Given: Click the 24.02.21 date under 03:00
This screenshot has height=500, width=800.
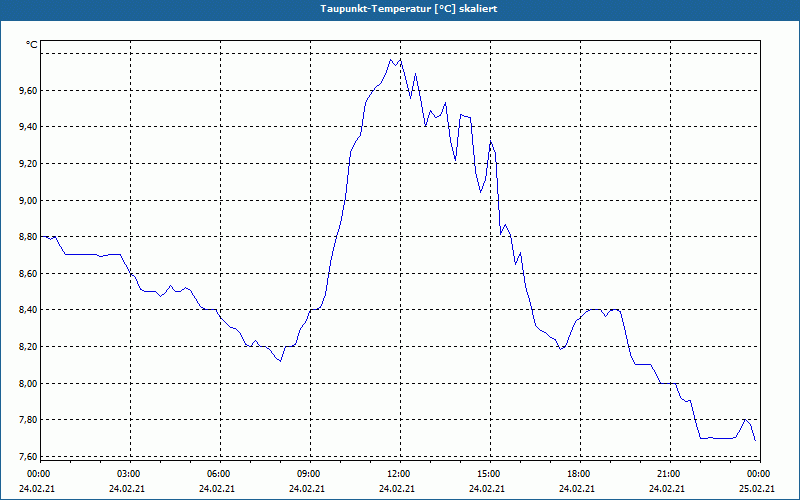Looking at the screenshot, I should pyautogui.click(x=127, y=489).
